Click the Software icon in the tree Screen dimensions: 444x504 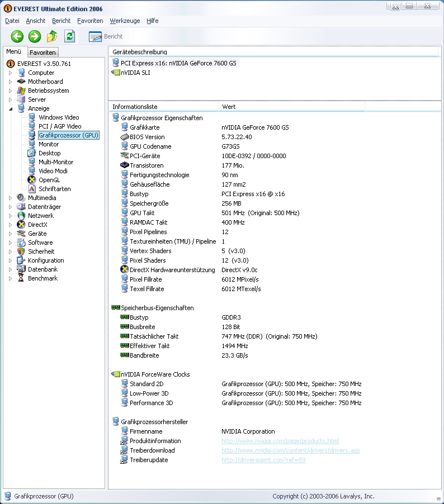pyautogui.click(x=21, y=243)
